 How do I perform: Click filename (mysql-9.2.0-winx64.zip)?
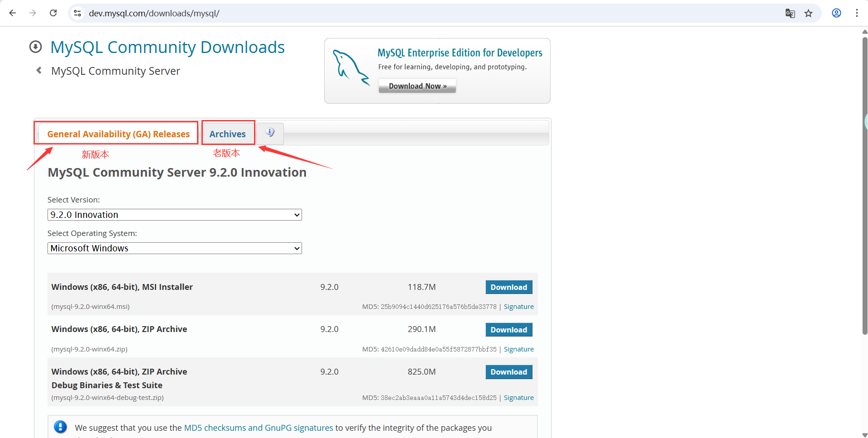click(90, 349)
